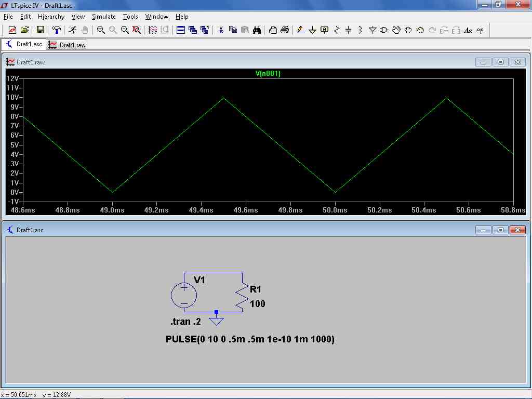Image resolution: width=532 pixels, height=399 pixels.
Task: Click the V(n001) trace label
Action: point(268,74)
